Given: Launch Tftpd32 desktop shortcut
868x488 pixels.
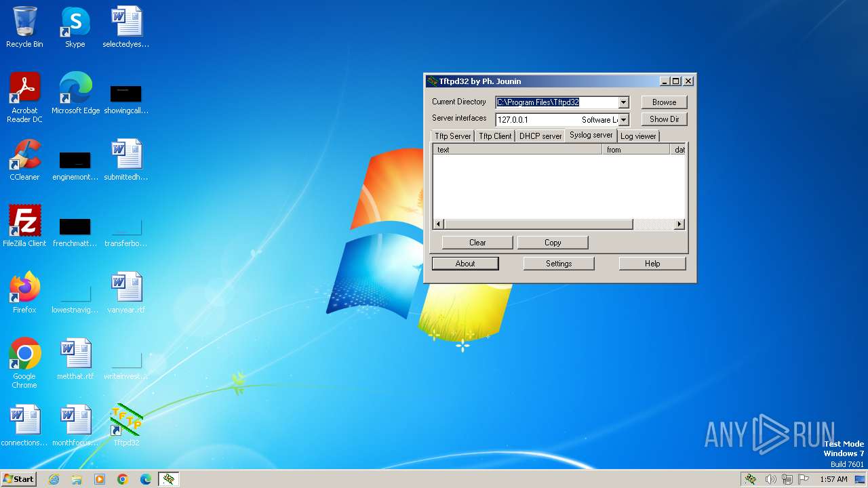Looking at the screenshot, I should coord(126,426).
